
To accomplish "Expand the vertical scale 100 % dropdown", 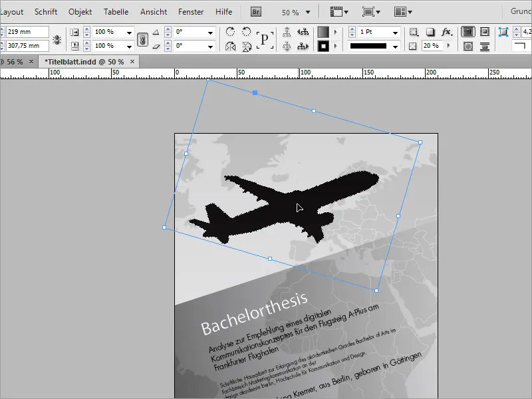I will coord(129,47).
